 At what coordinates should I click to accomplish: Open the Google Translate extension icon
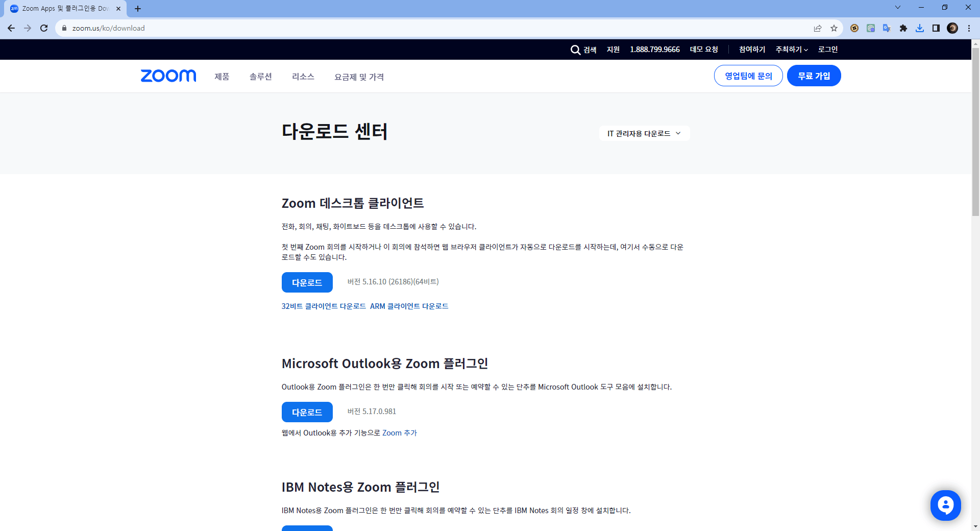(887, 28)
